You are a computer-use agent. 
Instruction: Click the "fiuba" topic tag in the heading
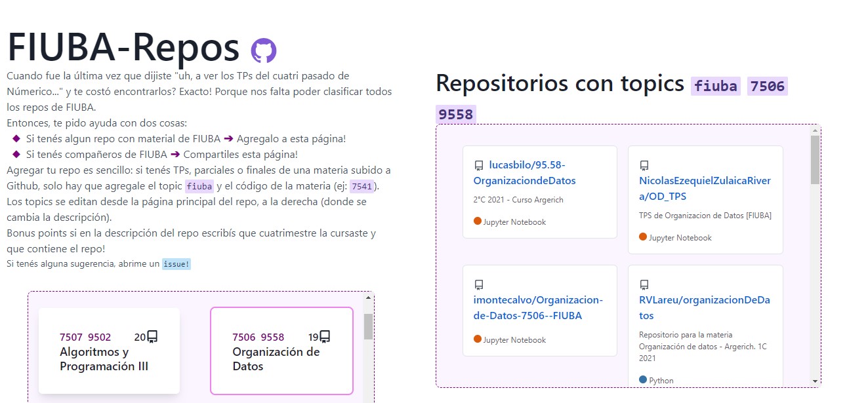[715, 86]
